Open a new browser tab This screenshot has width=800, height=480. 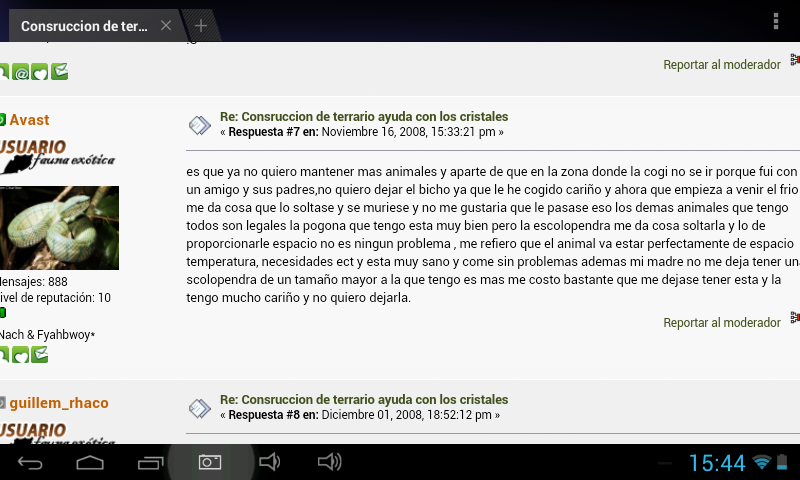pos(201,26)
